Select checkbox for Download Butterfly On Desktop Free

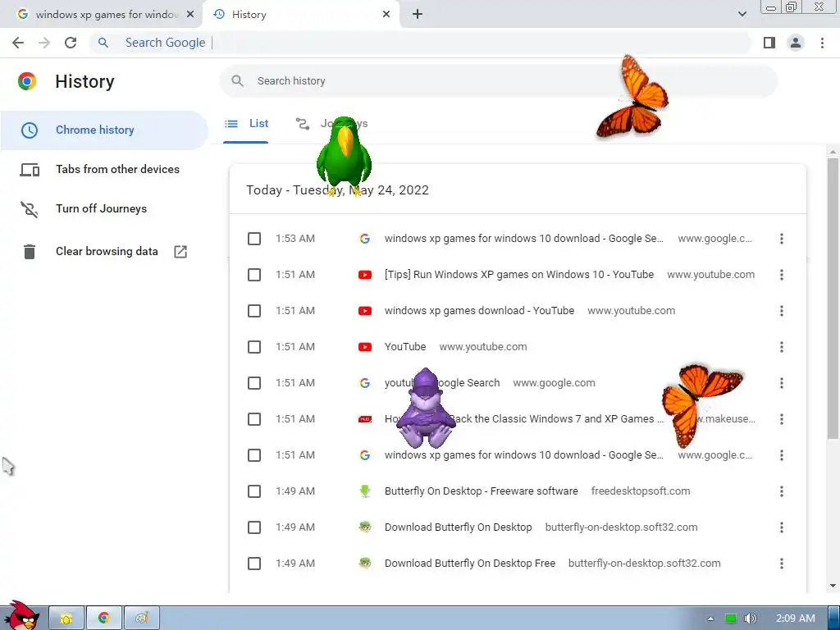pos(254,564)
